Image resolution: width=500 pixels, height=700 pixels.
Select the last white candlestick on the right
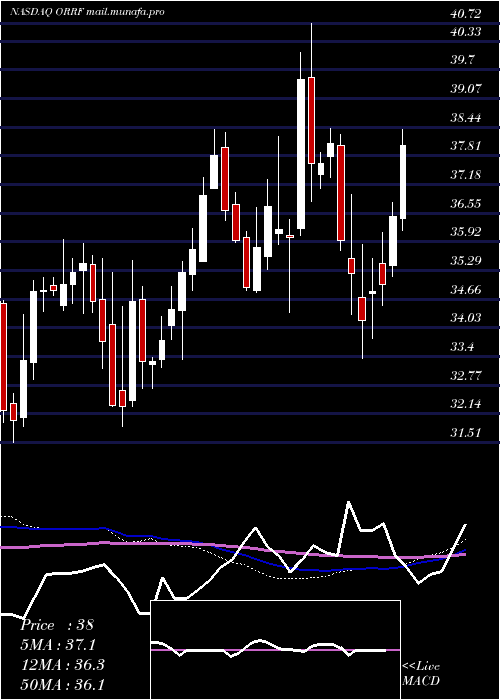pyautogui.click(x=403, y=182)
